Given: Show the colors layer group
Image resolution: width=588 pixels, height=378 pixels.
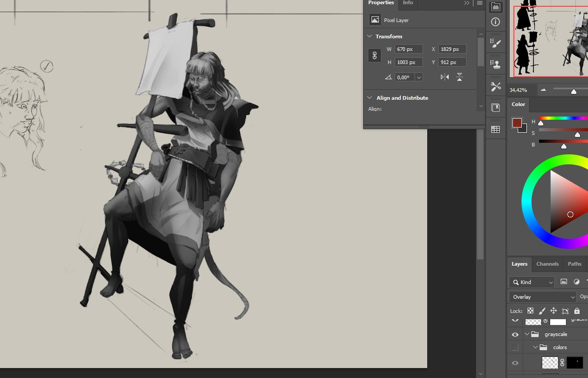Looking at the screenshot, I should point(514,347).
